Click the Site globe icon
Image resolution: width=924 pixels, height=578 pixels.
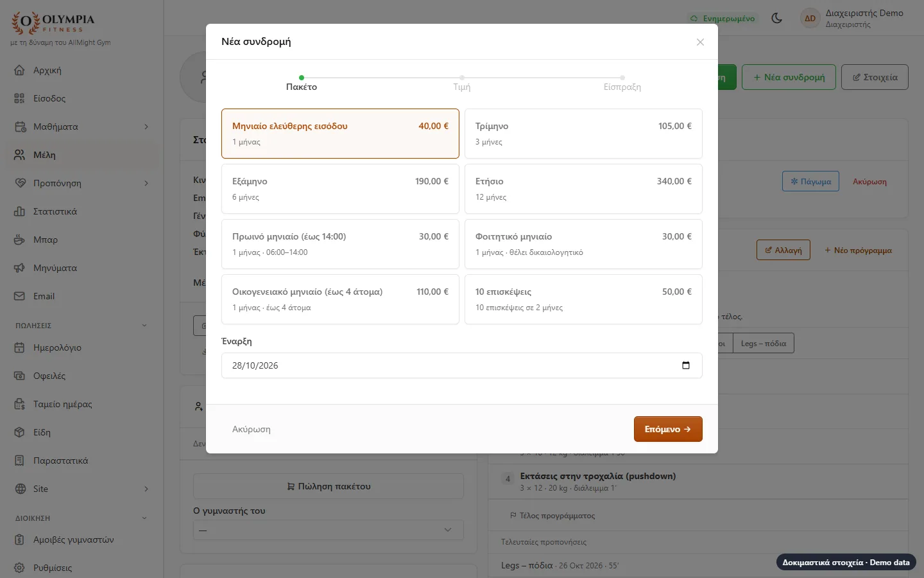point(20,489)
